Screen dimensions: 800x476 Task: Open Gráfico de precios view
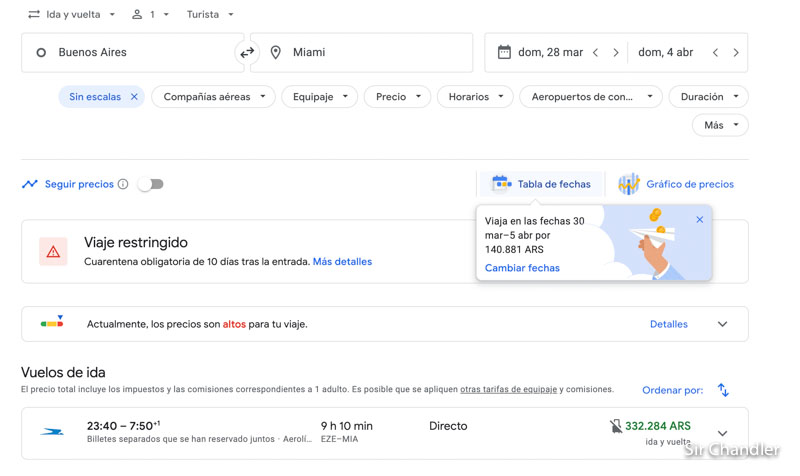(x=676, y=184)
